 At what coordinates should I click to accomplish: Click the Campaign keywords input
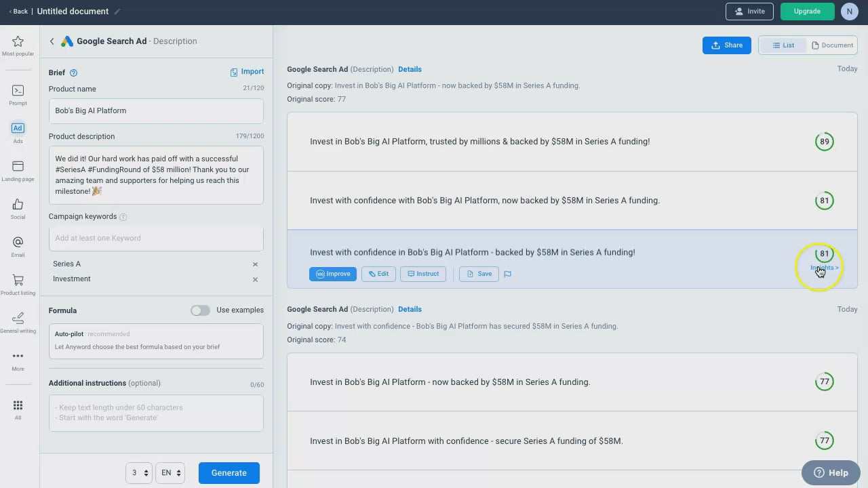tap(156, 239)
